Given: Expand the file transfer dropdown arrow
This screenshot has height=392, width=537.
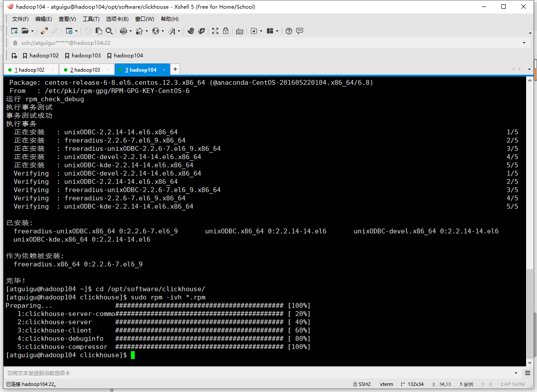Looking at the screenshot, I should pyautogui.click(x=147, y=31).
